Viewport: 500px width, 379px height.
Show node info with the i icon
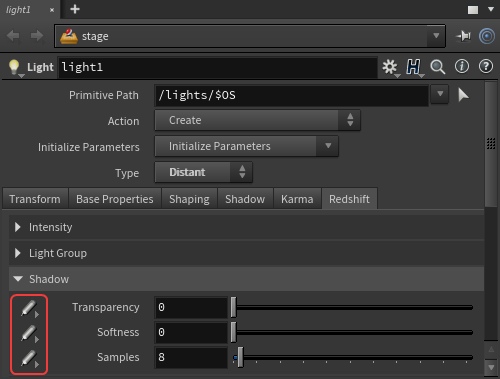462,66
